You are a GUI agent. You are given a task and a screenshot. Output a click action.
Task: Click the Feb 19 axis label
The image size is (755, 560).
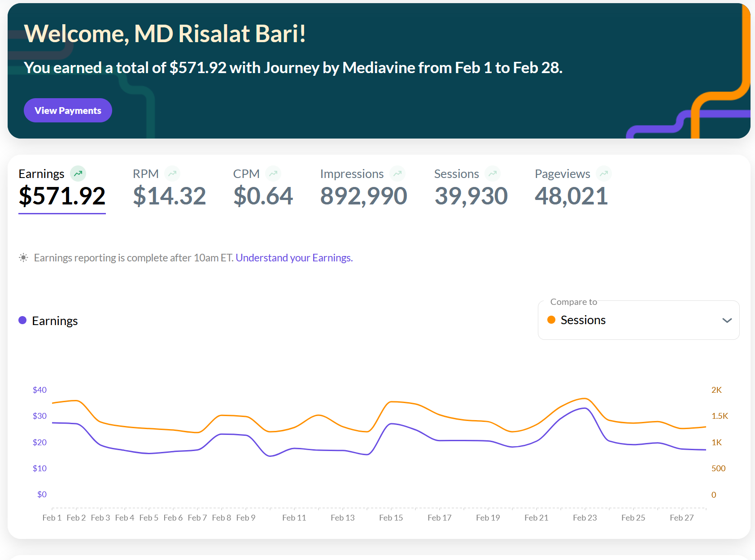pyautogui.click(x=488, y=518)
